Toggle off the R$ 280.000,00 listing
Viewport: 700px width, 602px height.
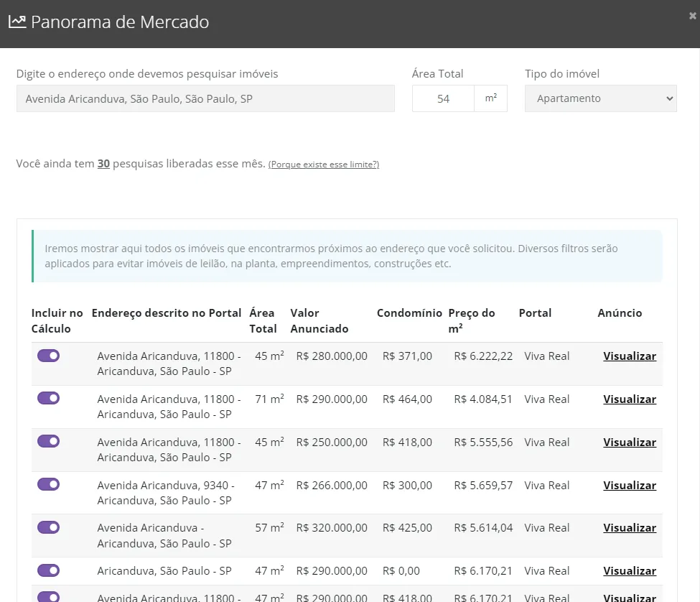[x=48, y=356]
